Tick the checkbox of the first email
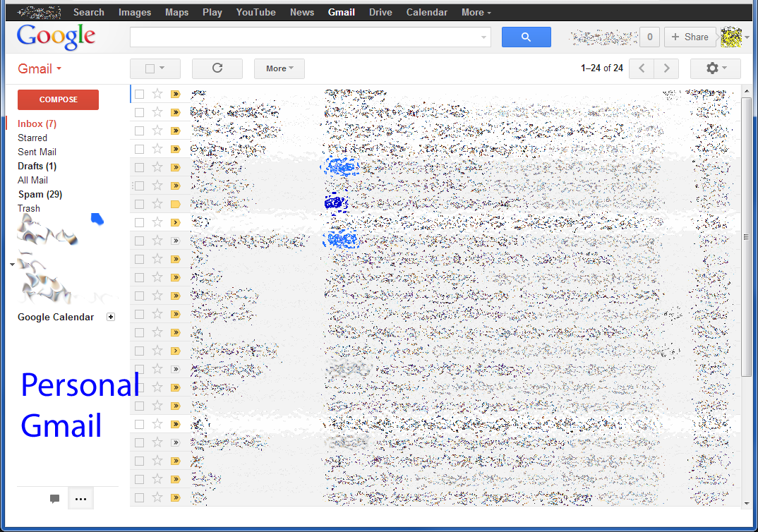The height and width of the screenshot is (532, 758). pos(139,95)
